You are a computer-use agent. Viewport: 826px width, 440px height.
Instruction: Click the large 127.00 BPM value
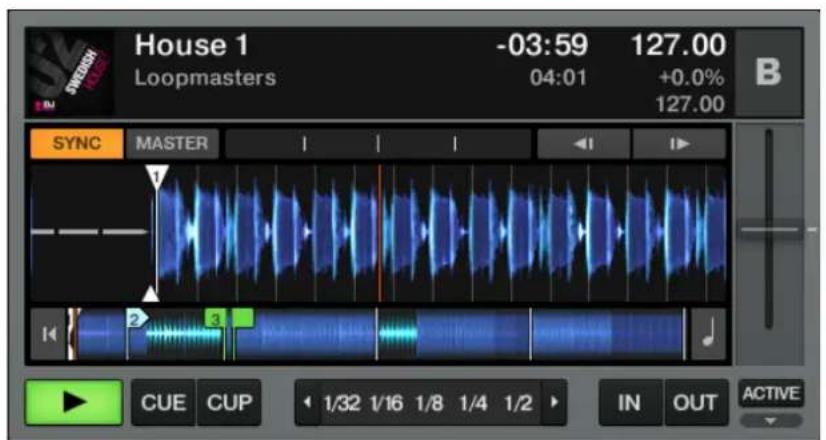coord(678,45)
